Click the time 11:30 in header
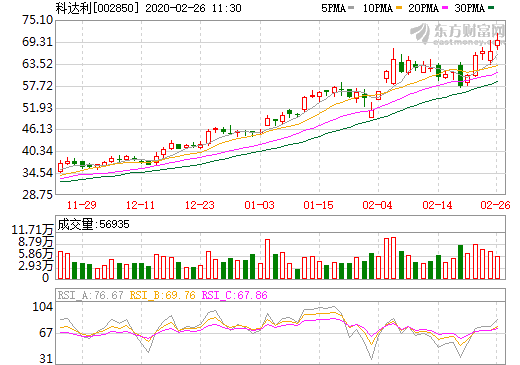The image size is (520, 365). pos(227,8)
